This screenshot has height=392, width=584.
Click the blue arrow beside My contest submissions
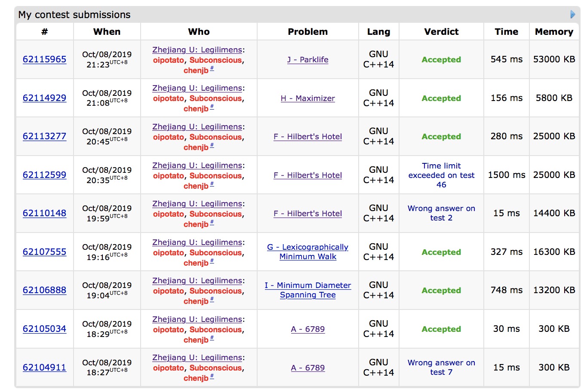pos(572,15)
